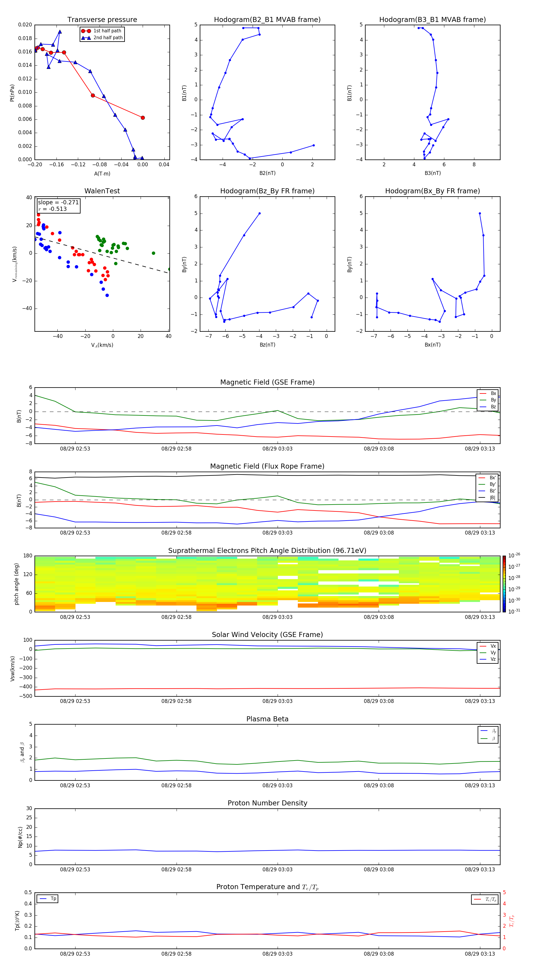The image size is (535, 980).
Task: Select the 'Tp' legend entry
Action: click(x=48, y=899)
